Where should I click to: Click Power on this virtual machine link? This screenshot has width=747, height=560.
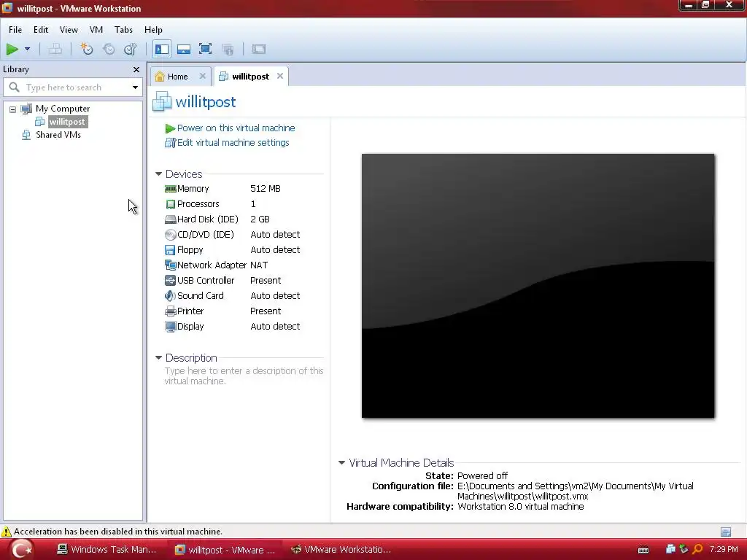pyautogui.click(x=236, y=128)
